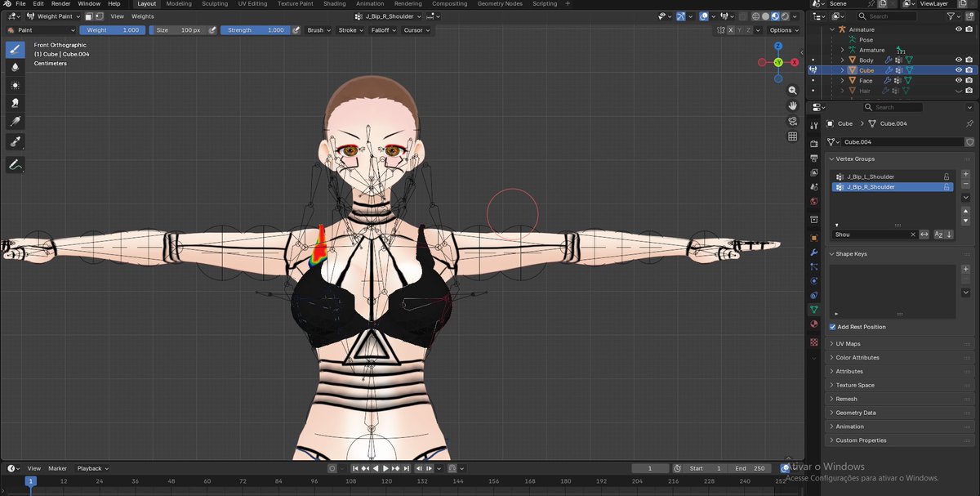Hide the Body object in outliner

click(x=959, y=60)
